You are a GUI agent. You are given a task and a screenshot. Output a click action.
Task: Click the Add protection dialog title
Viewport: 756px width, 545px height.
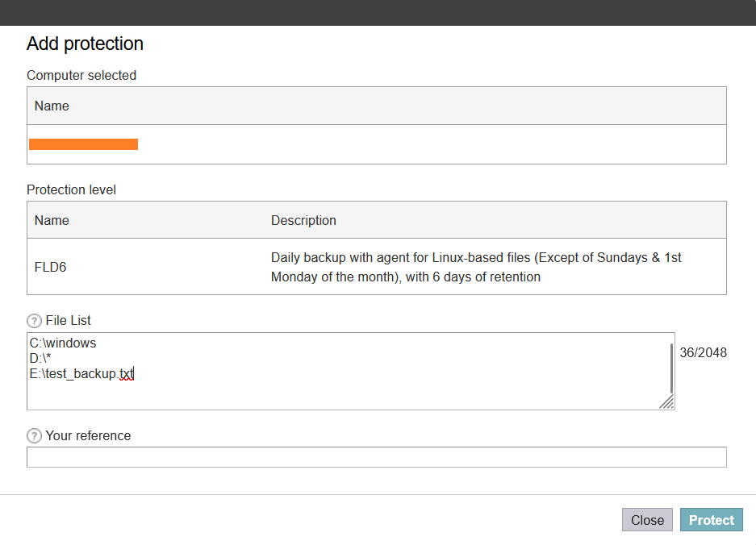[85, 44]
